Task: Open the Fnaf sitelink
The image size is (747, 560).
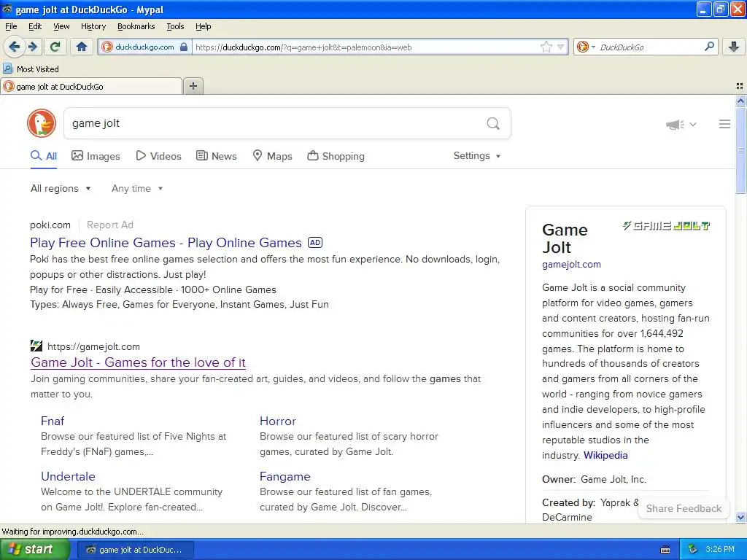Action: click(x=53, y=421)
